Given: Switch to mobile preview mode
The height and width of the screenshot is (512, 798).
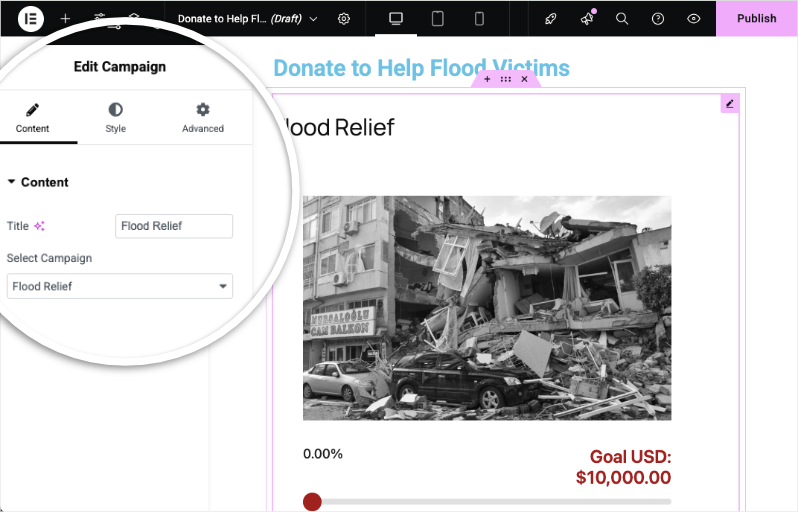Looking at the screenshot, I should [479, 19].
